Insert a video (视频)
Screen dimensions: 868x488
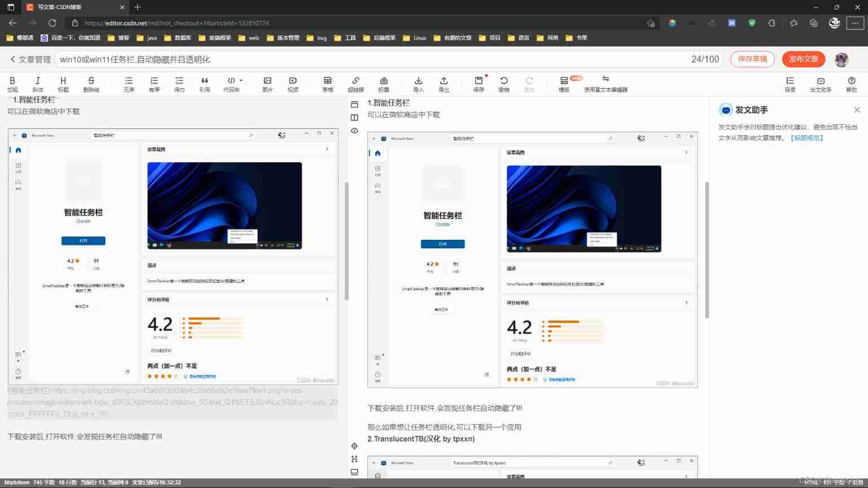coord(293,84)
